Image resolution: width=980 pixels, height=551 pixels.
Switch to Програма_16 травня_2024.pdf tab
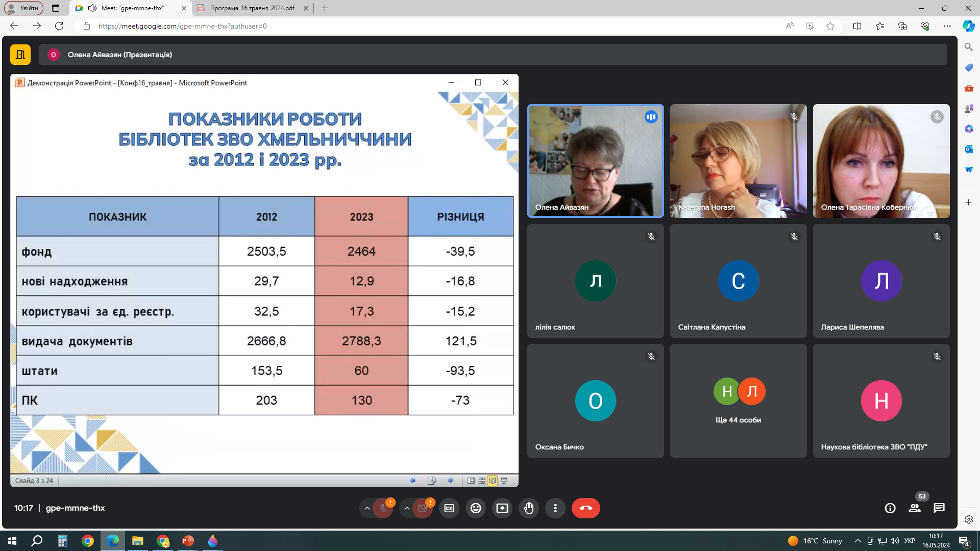[253, 8]
